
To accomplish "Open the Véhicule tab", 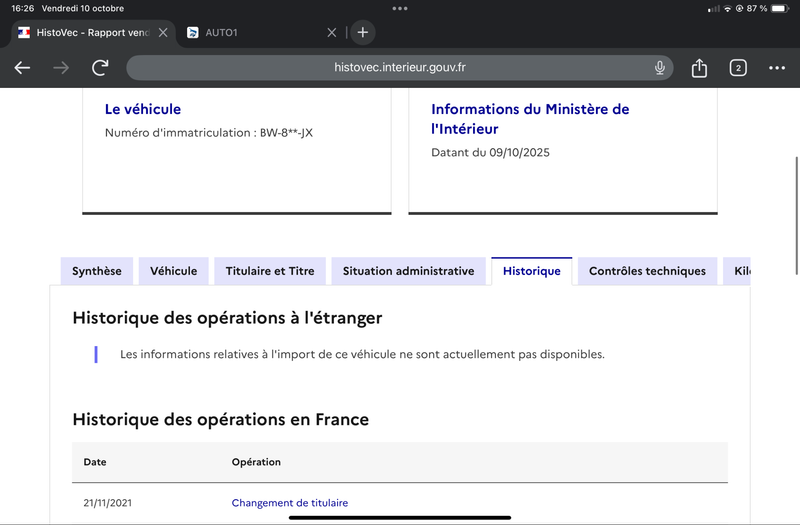I will click(x=174, y=271).
